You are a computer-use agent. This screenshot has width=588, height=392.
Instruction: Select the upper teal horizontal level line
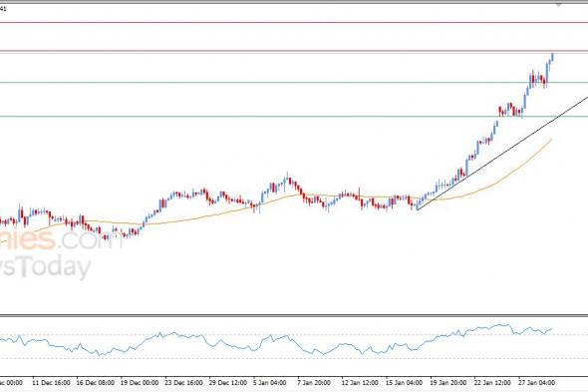[x=294, y=83]
